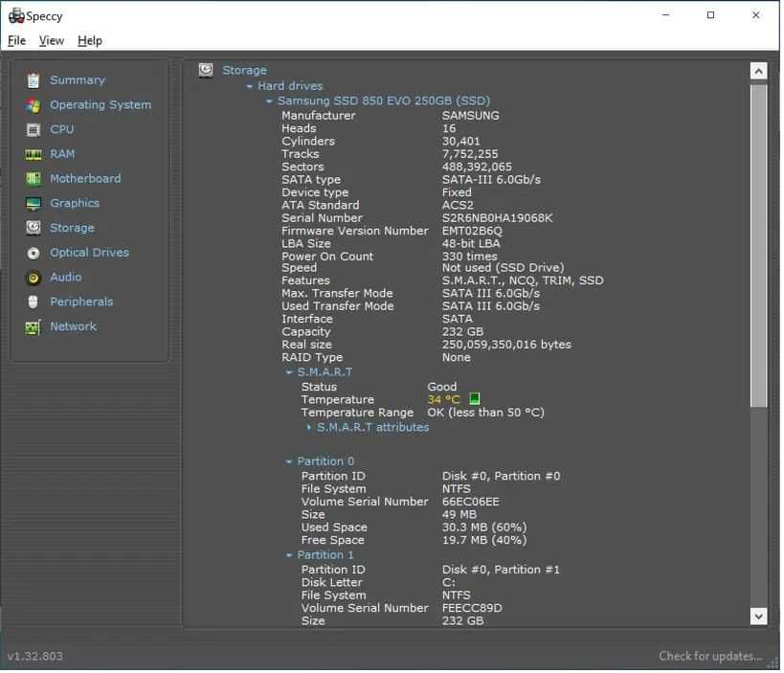
Task: Click the Audio speaker icon
Action: (x=33, y=278)
